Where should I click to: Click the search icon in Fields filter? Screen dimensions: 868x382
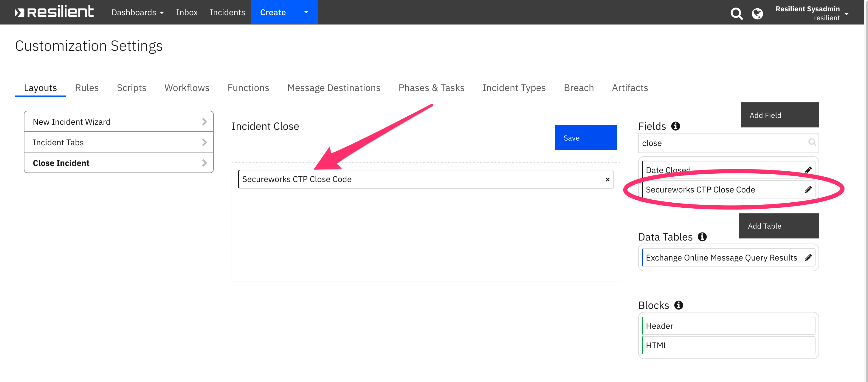tap(812, 142)
